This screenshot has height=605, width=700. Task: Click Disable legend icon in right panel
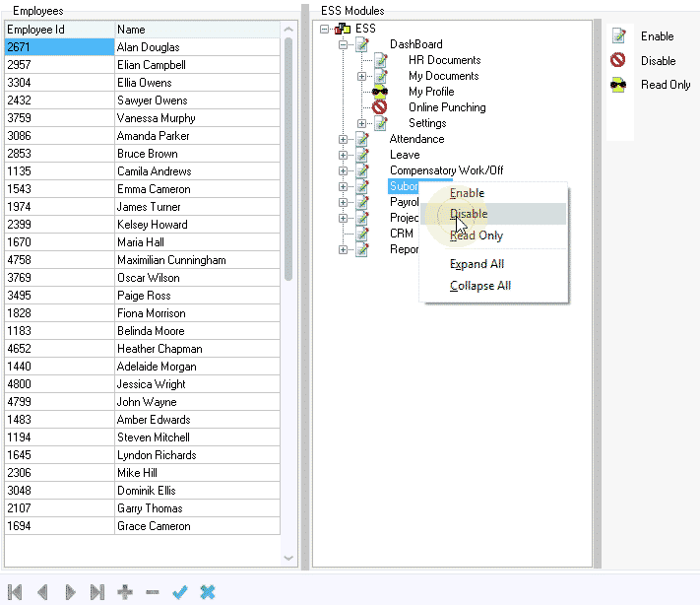618,60
